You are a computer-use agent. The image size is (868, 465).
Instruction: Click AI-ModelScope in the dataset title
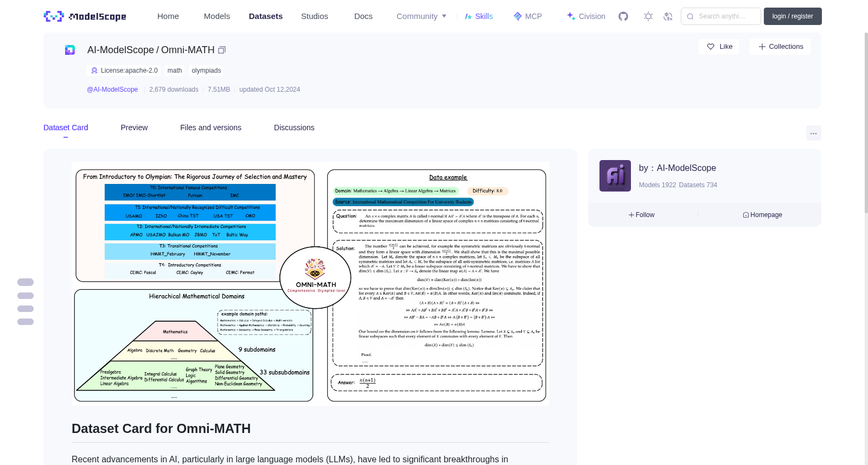point(120,50)
